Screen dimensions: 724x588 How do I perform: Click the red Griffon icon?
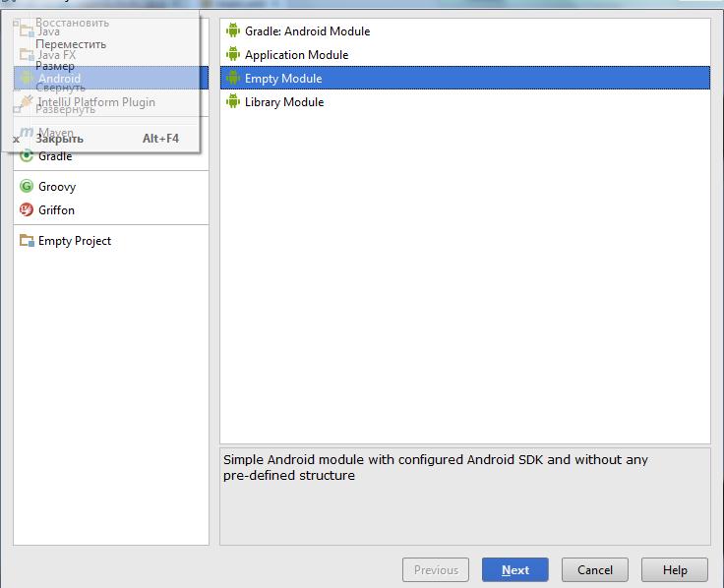(x=27, y=209)
